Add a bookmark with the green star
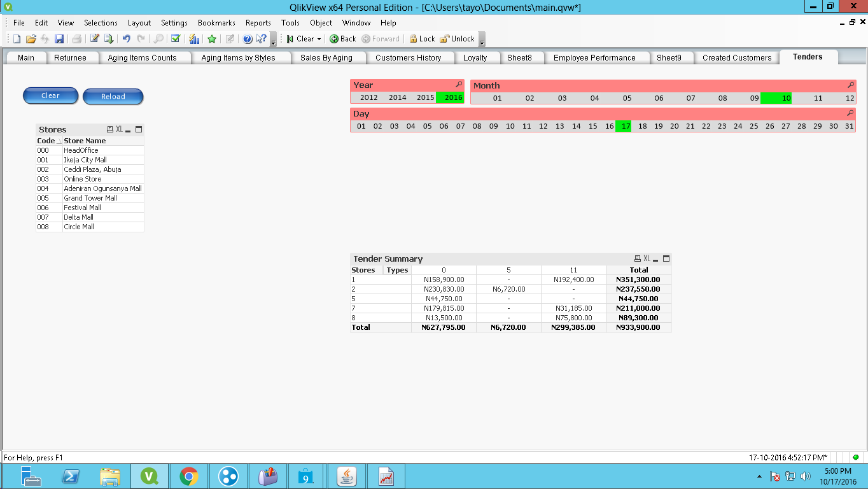The width and height of the screenshot is (868, 489). click(212, 39)
